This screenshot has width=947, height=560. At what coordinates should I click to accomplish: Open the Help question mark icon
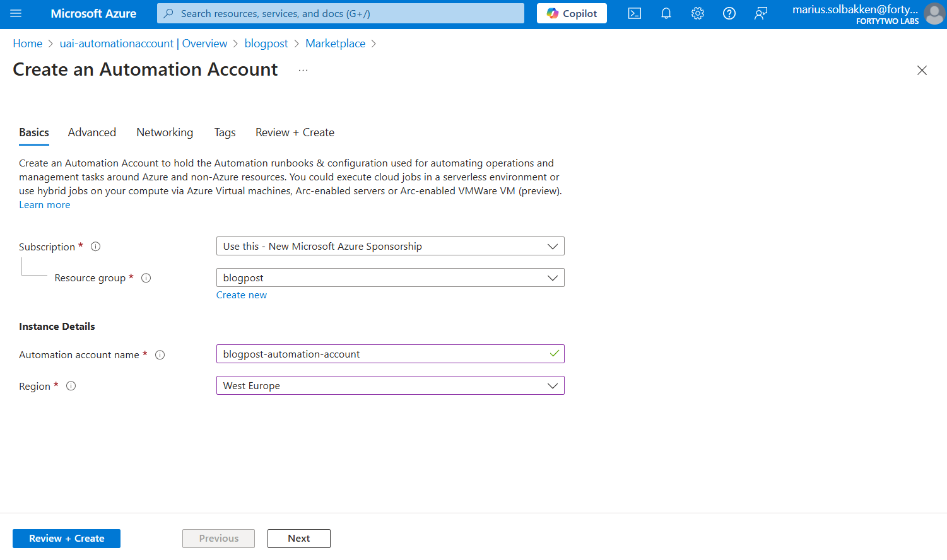click(x=729, y=13)
